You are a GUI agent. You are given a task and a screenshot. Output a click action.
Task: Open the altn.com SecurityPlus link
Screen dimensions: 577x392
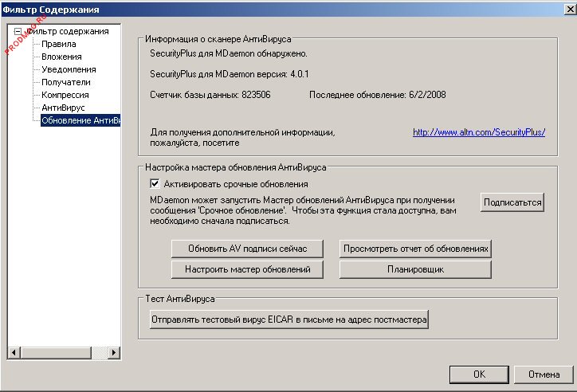pyautogui.click(x=478, y=132)
